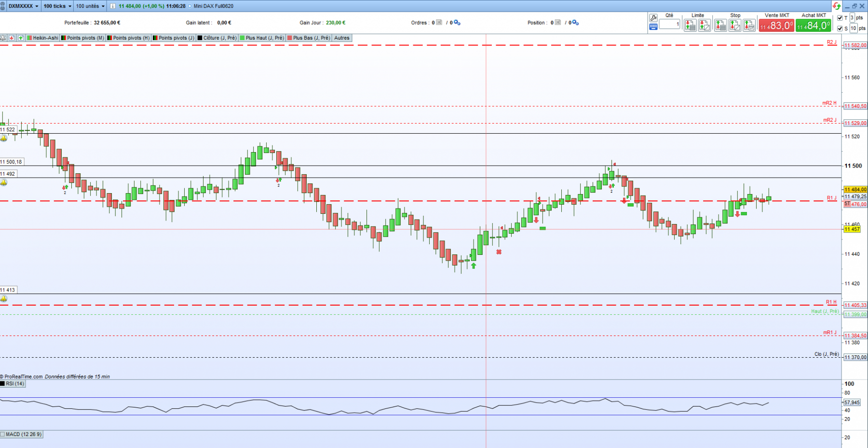Click the green up-arrow signal at the chart low
This screenshot has width=868, height=448.
point(474,266)
